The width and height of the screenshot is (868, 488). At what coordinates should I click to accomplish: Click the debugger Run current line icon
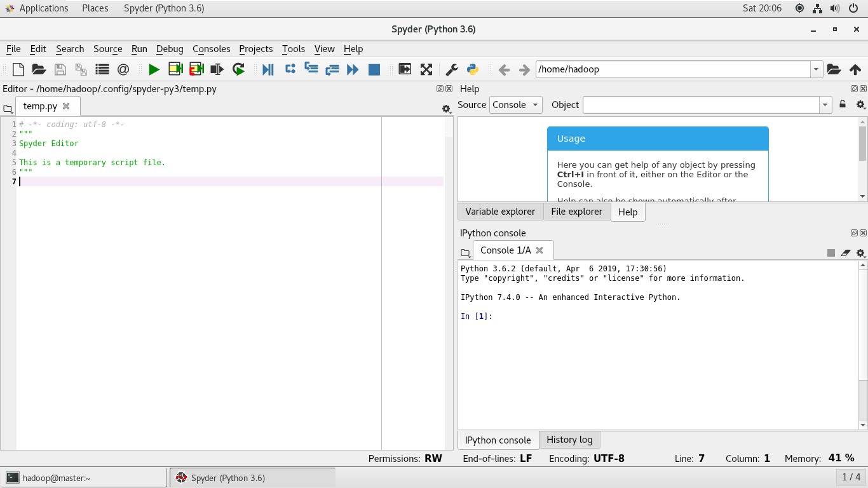(290, 69)
